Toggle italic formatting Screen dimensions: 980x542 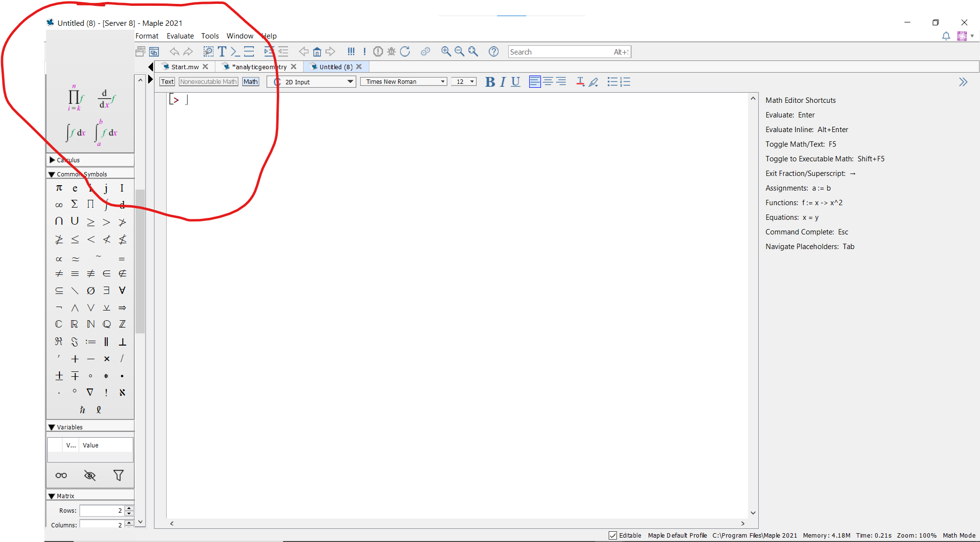[503, 82]
